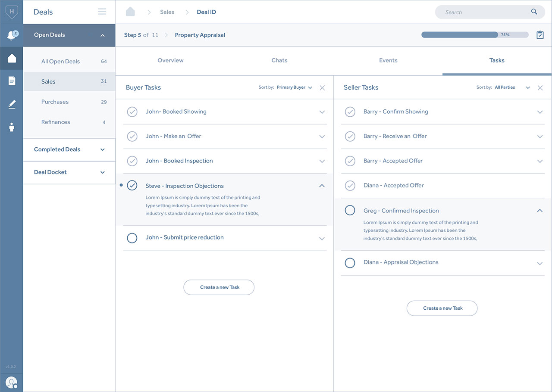Click the home icon in left sidebar
This screenshot has height=392, width=552.
pos(12,58)
